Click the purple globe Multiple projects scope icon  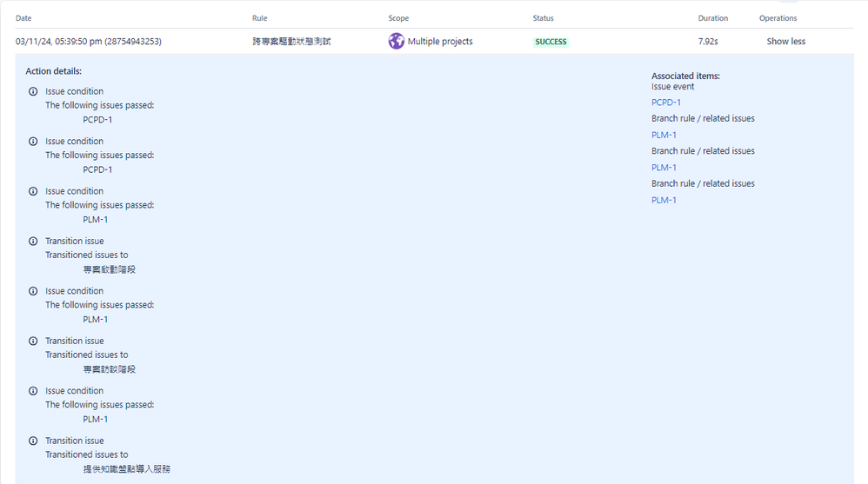coord(396,41)
